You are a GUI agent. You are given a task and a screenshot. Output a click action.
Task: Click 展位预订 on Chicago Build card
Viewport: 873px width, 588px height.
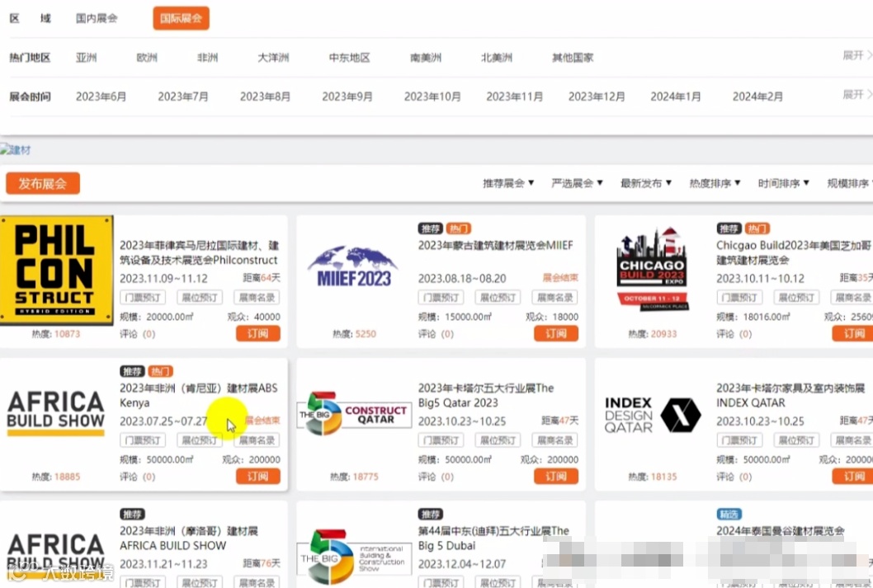coord(796,298)
